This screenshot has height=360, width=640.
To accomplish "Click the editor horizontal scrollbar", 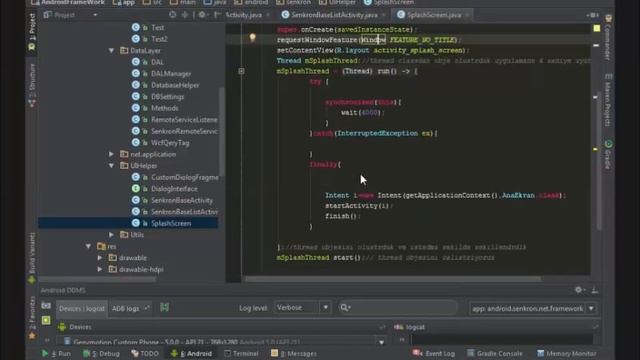I will 393,279.
